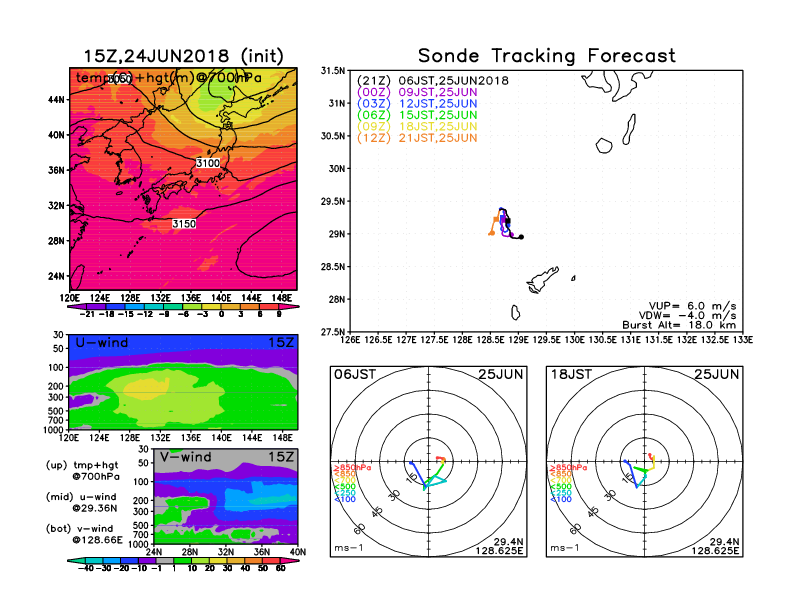Click the "06JST" hodograph heading
Image resolution: width=792 pixels, height=612 pixels.
click(355, 375)
